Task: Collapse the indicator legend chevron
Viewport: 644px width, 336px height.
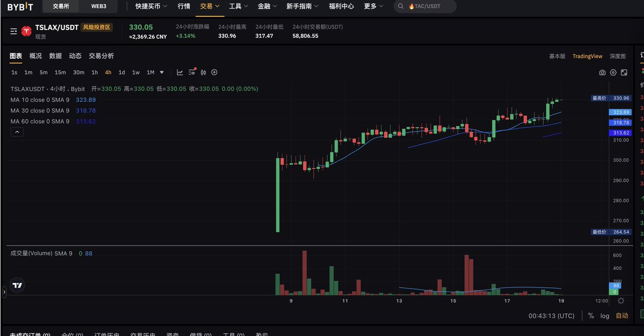Action: (17, 132)
